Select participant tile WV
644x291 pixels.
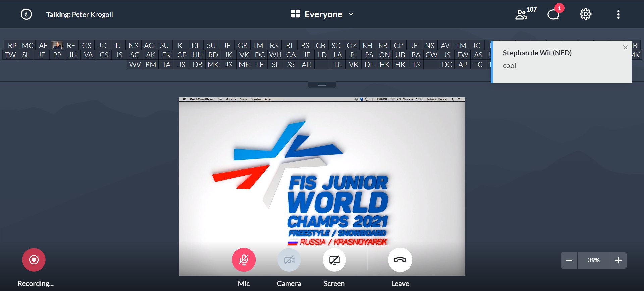pos(135,64)
